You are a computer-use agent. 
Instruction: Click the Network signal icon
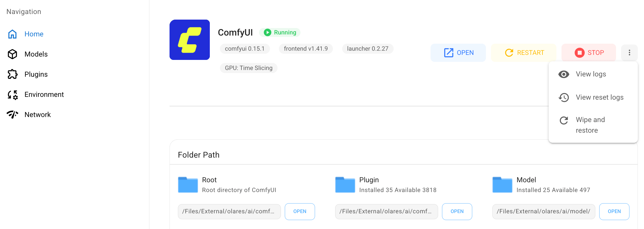12,114
